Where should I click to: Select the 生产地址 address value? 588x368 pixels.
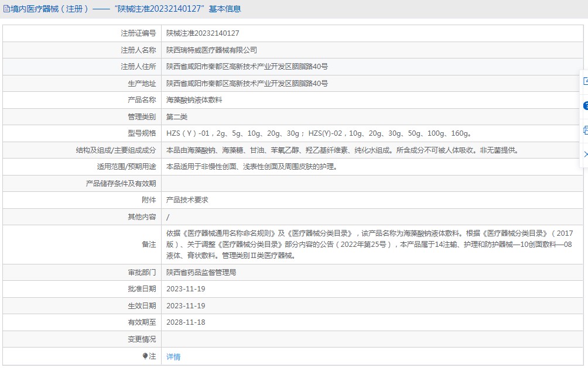[247, 83]
